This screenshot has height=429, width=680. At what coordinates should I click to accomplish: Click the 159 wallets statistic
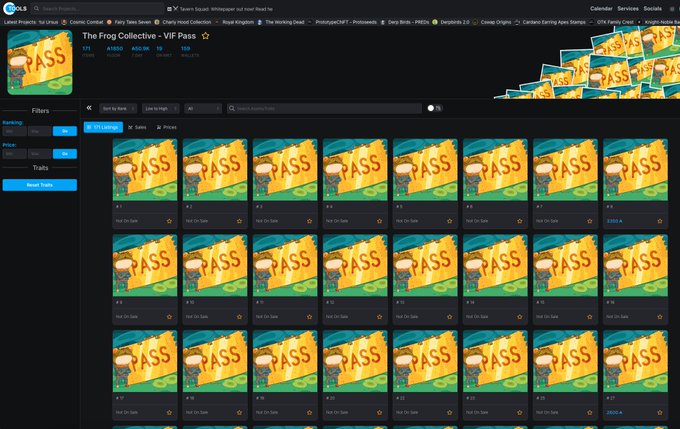click(x=190, y=51)
